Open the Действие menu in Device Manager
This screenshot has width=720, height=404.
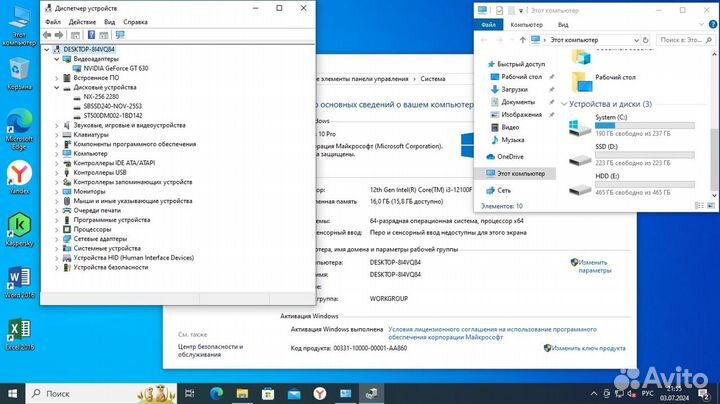coord(83,21)
